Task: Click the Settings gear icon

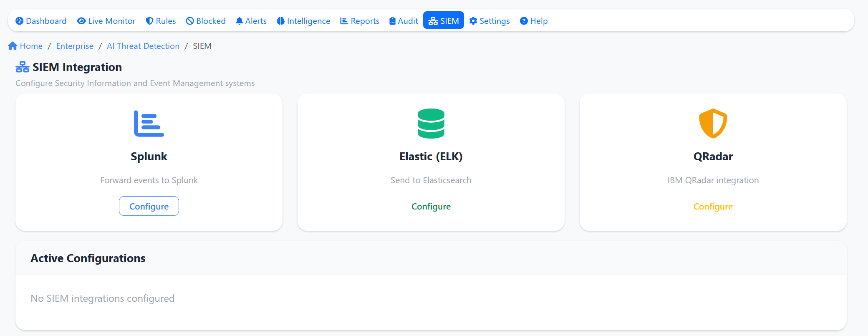Action: point(473,21)
